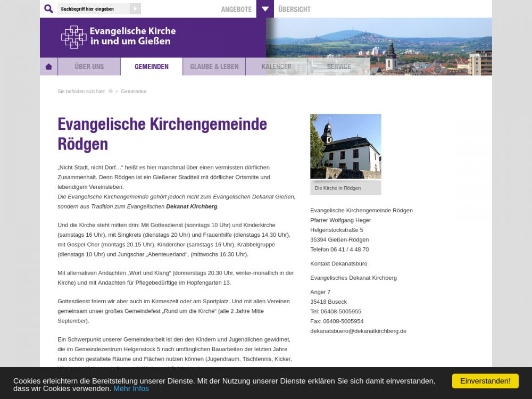Focus the Suchbegriff search input field
The image size is (532, 399).
point(94,9)
